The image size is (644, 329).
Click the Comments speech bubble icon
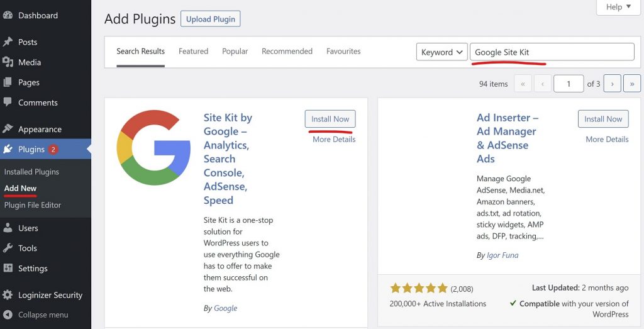[8, 103]
